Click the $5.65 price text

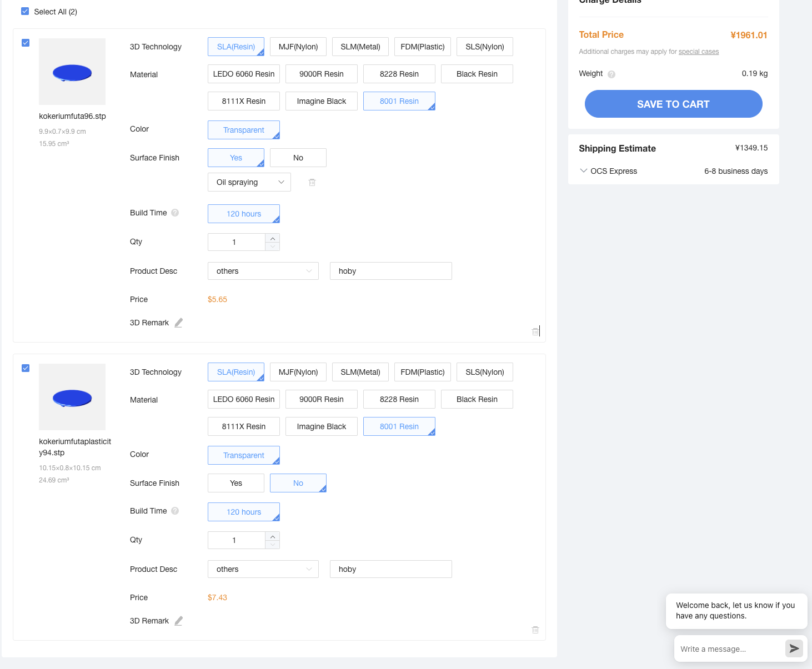click(x=217, y=299)
